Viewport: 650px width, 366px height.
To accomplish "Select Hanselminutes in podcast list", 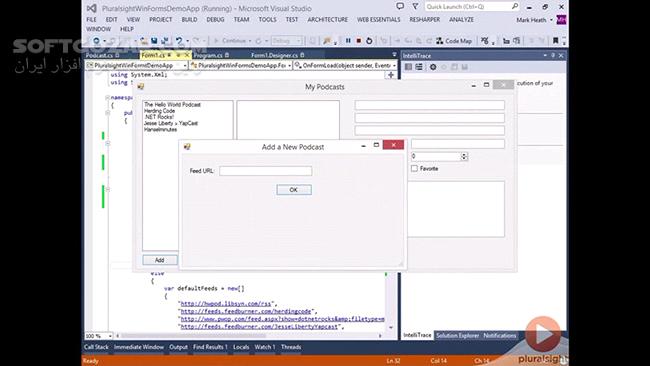I will pyautogui.click(x=160, y=130).
